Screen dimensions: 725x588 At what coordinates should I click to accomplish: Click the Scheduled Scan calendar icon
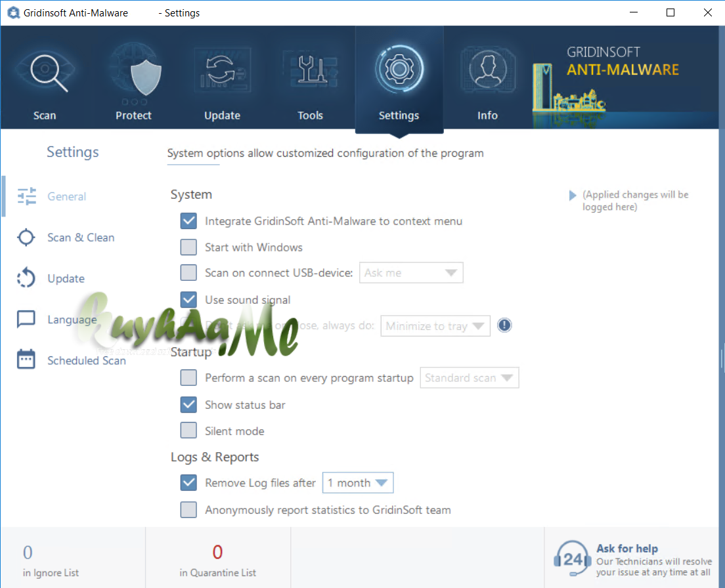tap(26, 360)
